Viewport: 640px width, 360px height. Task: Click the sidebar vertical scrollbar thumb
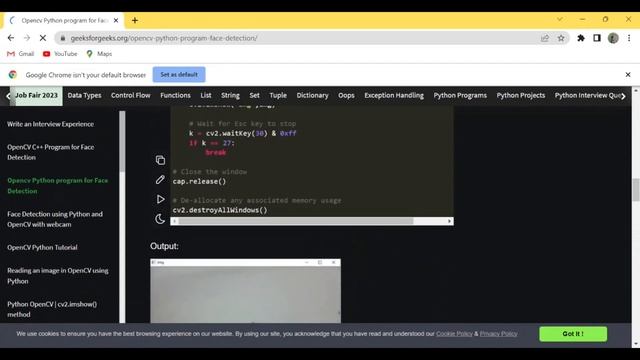pos(122,142)
